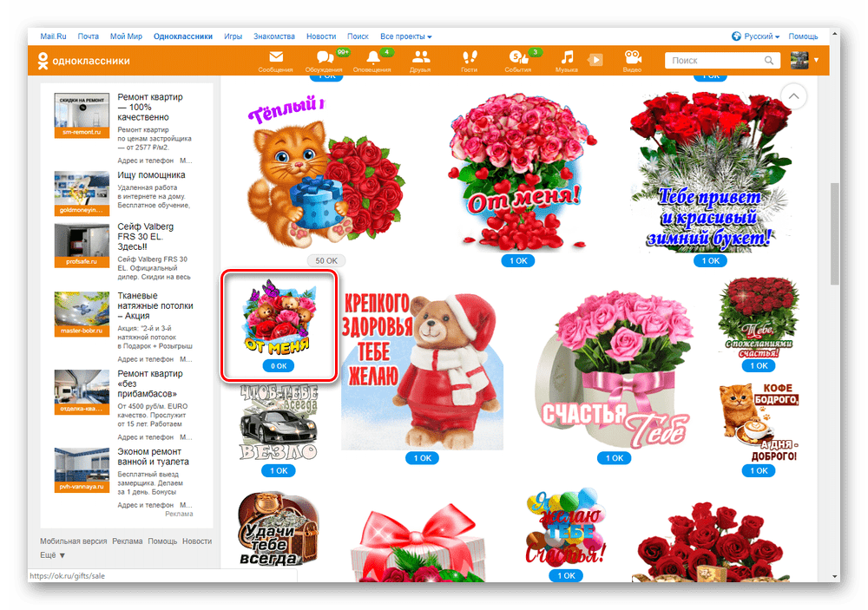Open the Сообщения messages icon

[276, 61]
